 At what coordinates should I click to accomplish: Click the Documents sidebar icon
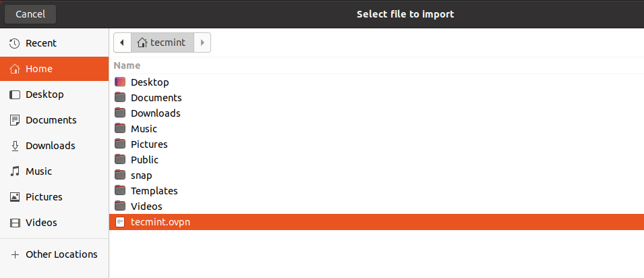pyautogui.click(x=14, y=120)
